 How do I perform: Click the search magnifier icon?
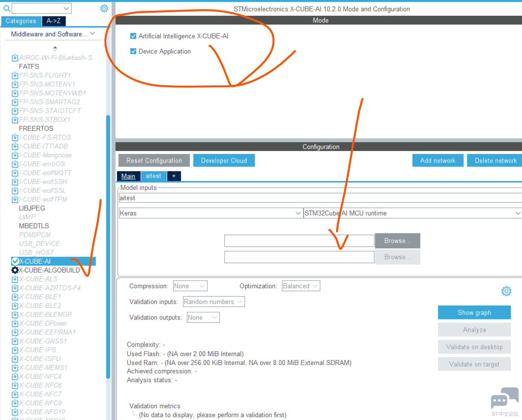click(6, 8)
